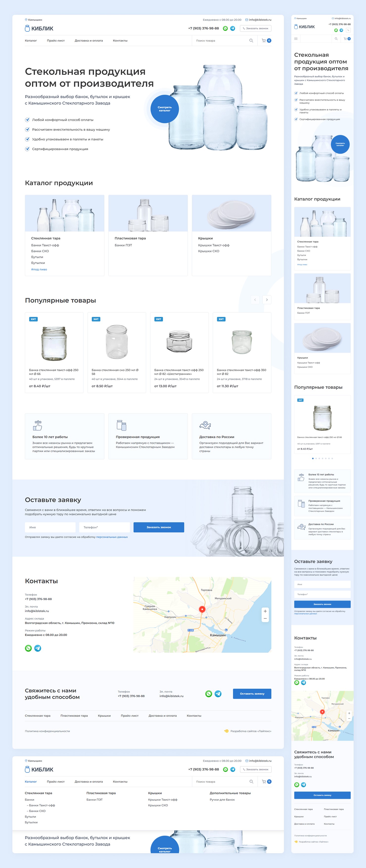Show previous Популярные товары with left arrow
This screenshot has width=366, height=868.
[255, 300]
